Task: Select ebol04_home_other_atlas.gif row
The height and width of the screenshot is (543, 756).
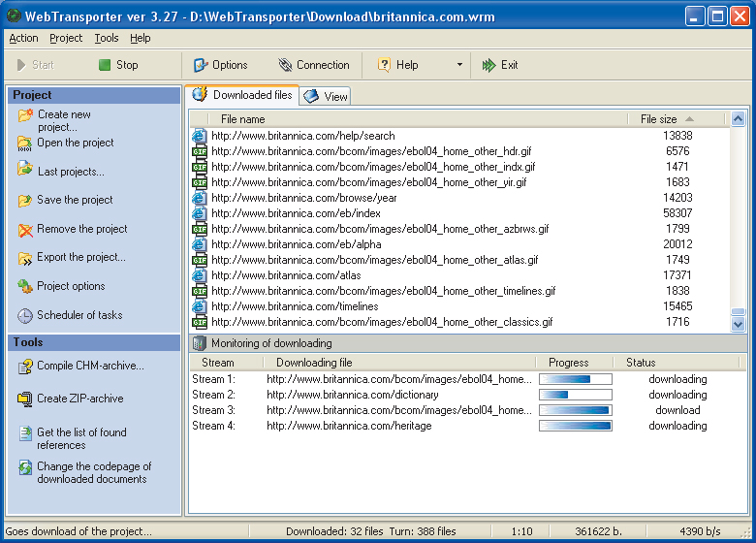Action: (x=460, y=260)
